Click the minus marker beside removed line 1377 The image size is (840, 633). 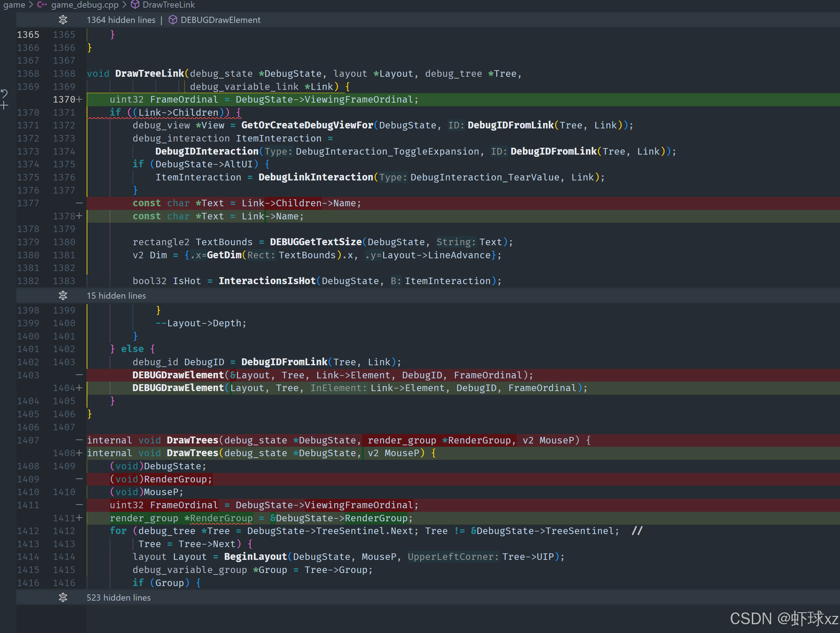pos(79,203)
